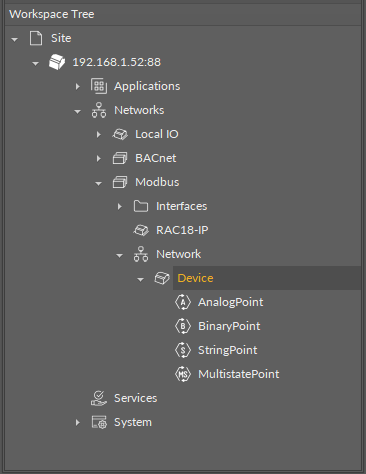Screen dimensions: 366x474
Task: Click the BACnet network icon
Action: pyautogui.click(x=120, y=158)
